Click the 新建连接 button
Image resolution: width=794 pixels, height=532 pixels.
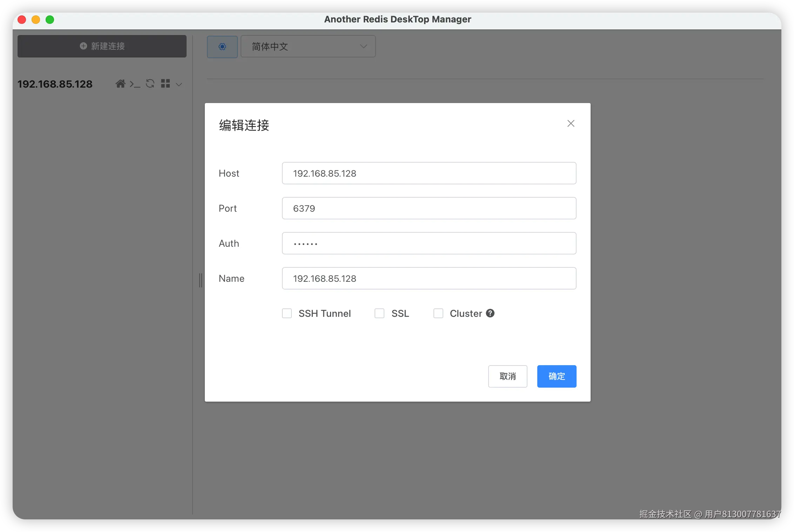tap(102, 46)
